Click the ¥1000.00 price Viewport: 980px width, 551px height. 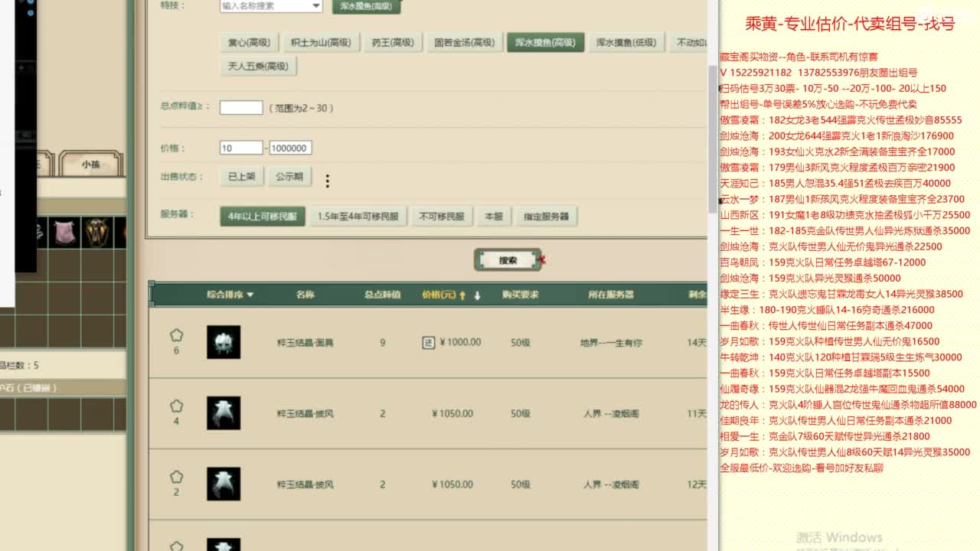(x=460, y=343)
